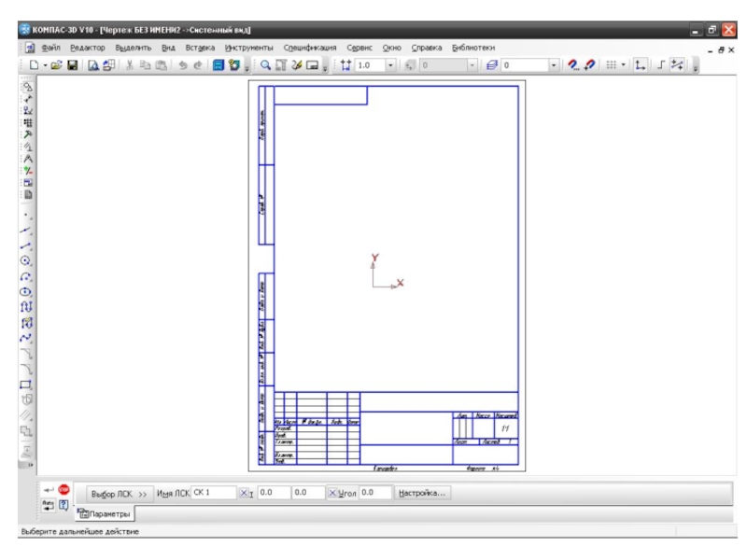This screenshot has height=560, width=747.
Task: Click the copy icon in toolbar
Action: pos(145,65)
